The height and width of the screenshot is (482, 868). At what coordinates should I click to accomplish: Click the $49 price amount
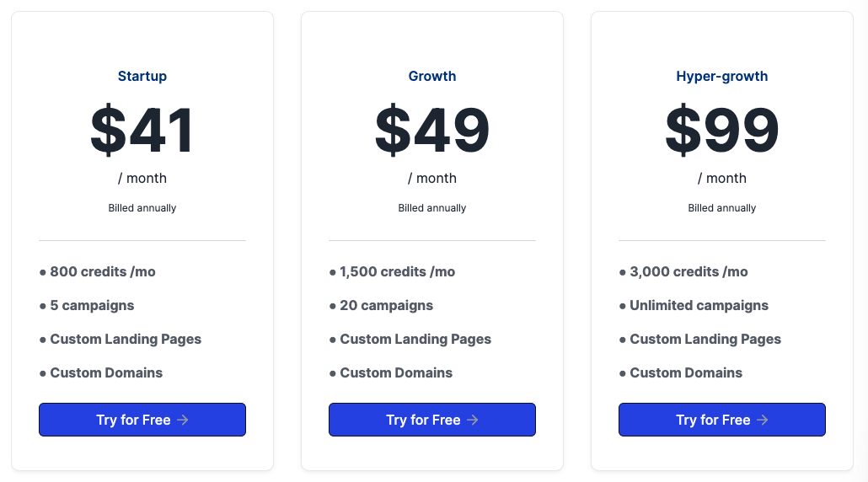[x=432, y=131]
